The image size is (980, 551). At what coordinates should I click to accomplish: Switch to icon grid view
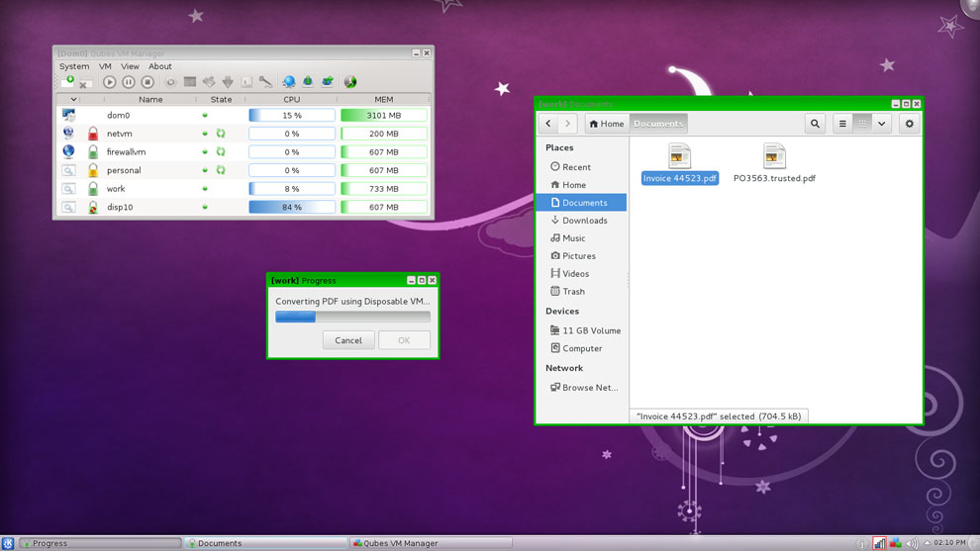click(862, 124)
